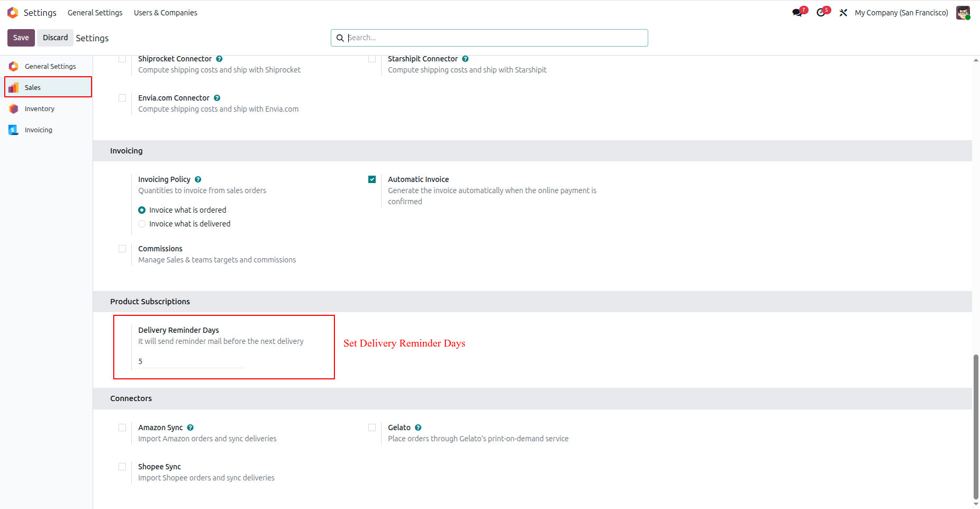Open the conversations chat icon

tap(797, 13)
